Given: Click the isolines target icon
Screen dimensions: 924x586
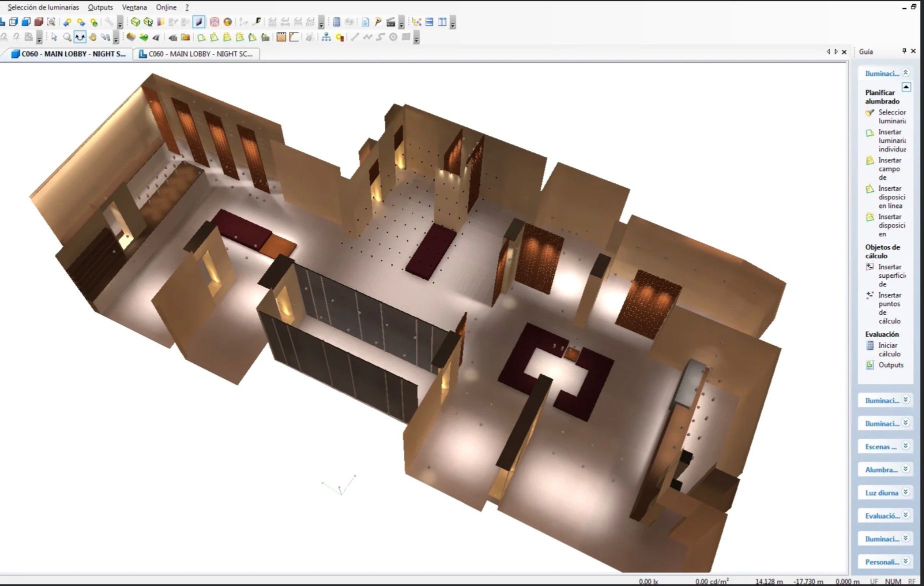Looking at the screenshot, I should tap(214, 22).
